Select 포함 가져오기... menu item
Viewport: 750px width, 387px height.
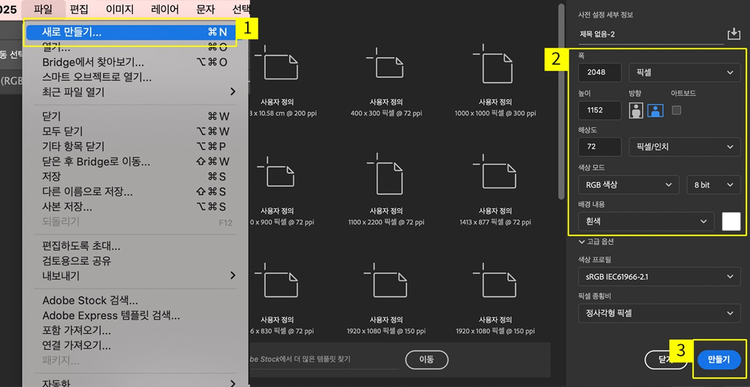coord(135,330)
